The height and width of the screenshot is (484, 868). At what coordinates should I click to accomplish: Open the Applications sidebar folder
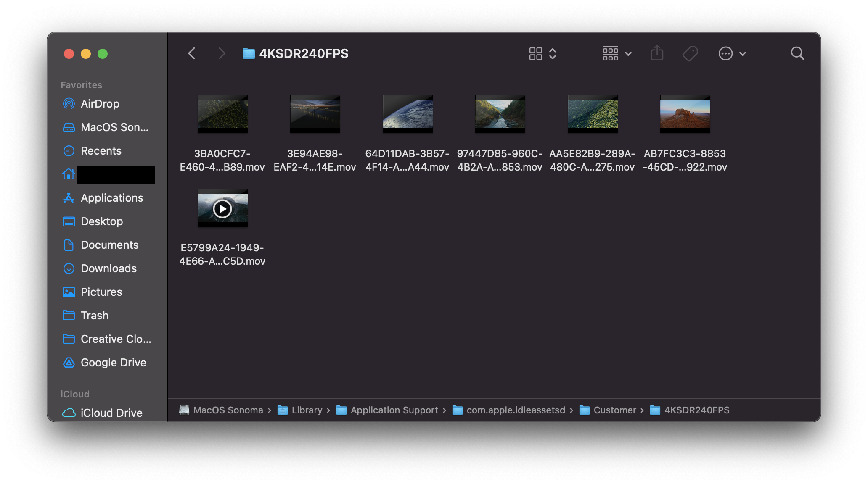tap(112, 198)
